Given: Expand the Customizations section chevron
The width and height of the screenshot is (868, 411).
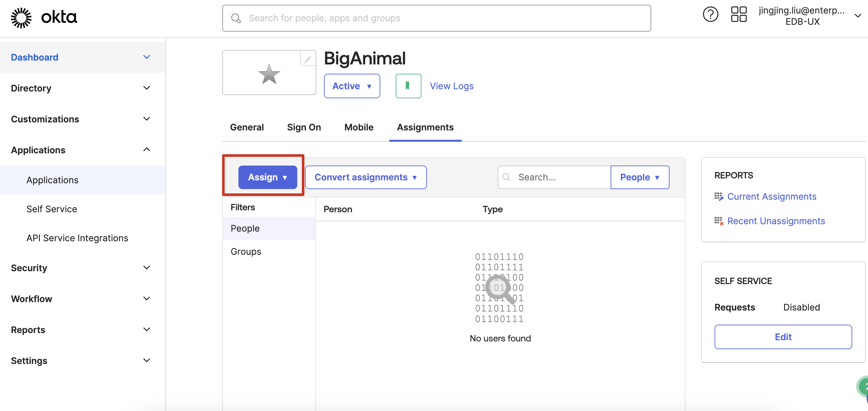Looking at the screenshot, I should click(147, 119).
